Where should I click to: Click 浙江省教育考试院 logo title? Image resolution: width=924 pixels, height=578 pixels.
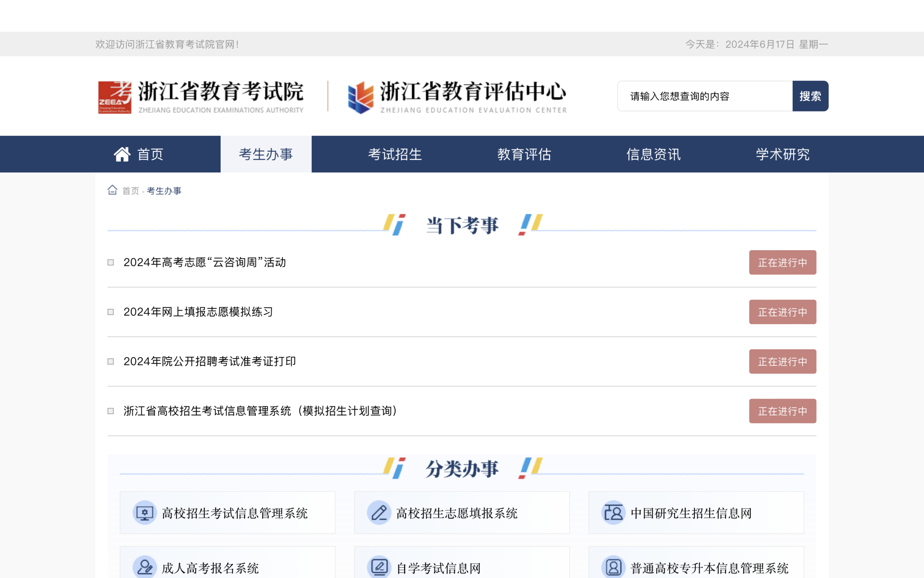[221, 92]
